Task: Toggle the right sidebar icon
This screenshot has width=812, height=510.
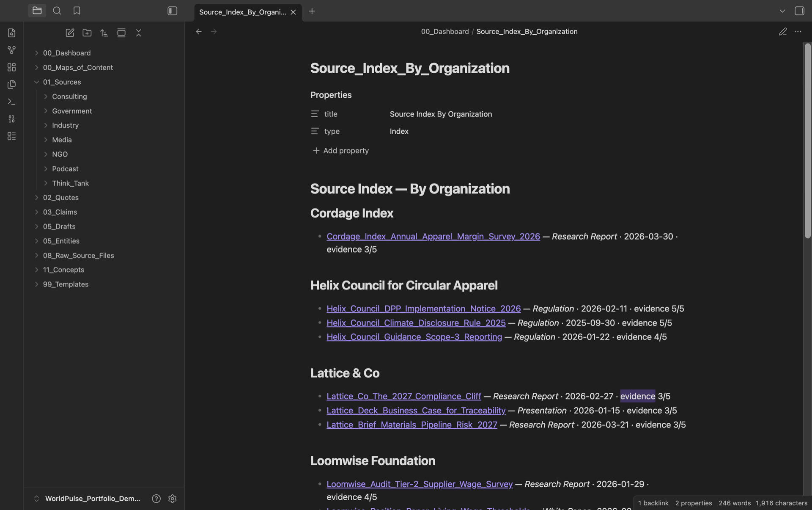Action: (799, 11)
